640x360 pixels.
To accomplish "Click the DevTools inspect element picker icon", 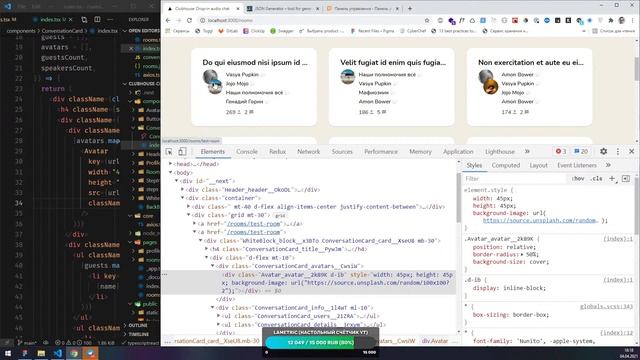I will point(169,151).
